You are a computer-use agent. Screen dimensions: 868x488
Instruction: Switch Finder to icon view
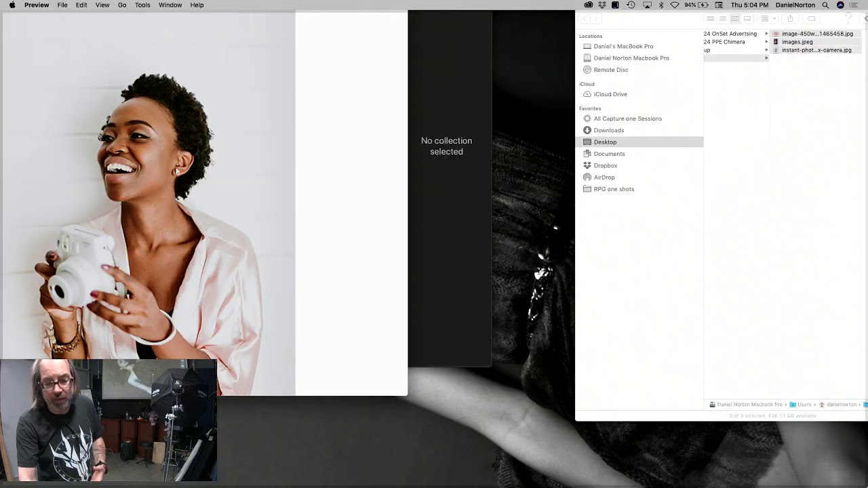711,19
